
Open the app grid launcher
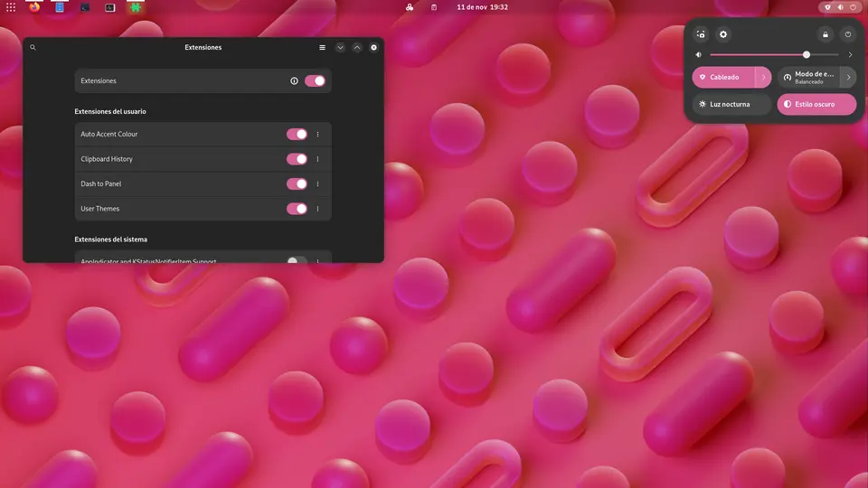pos(11,7)
